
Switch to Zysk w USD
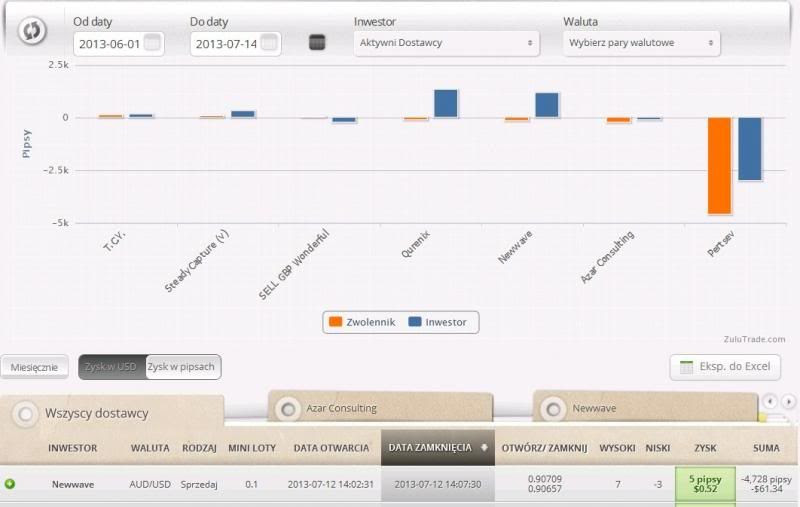(111, 367)
